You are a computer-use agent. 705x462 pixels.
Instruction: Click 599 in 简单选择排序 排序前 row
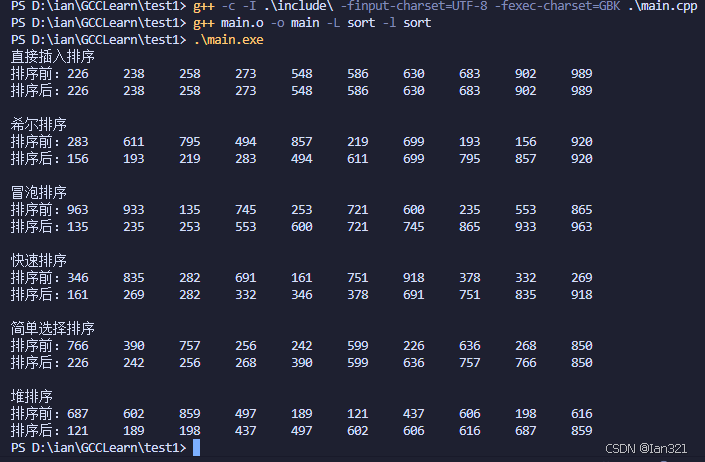[x=357, y=346]
